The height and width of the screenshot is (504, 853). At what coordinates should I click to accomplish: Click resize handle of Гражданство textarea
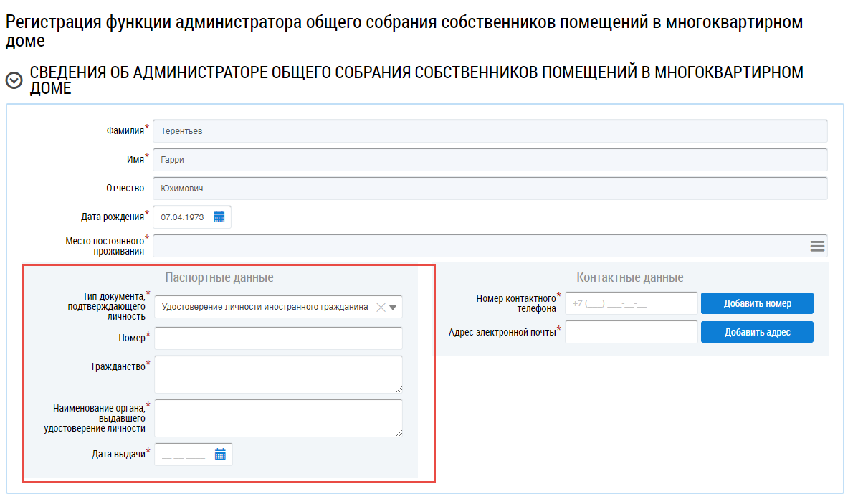[x=398, y=389]
